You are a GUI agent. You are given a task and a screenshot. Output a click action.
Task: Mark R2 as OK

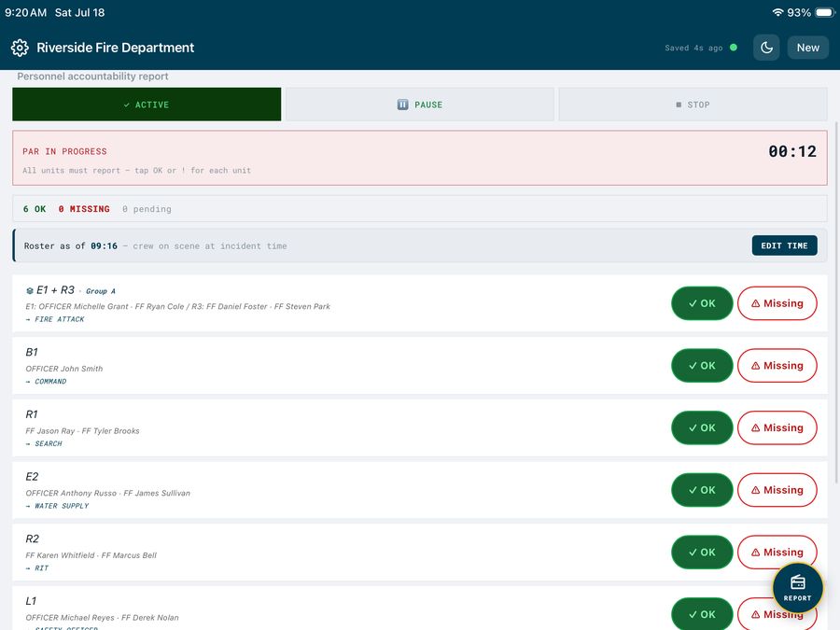click(x=702, y=552)
